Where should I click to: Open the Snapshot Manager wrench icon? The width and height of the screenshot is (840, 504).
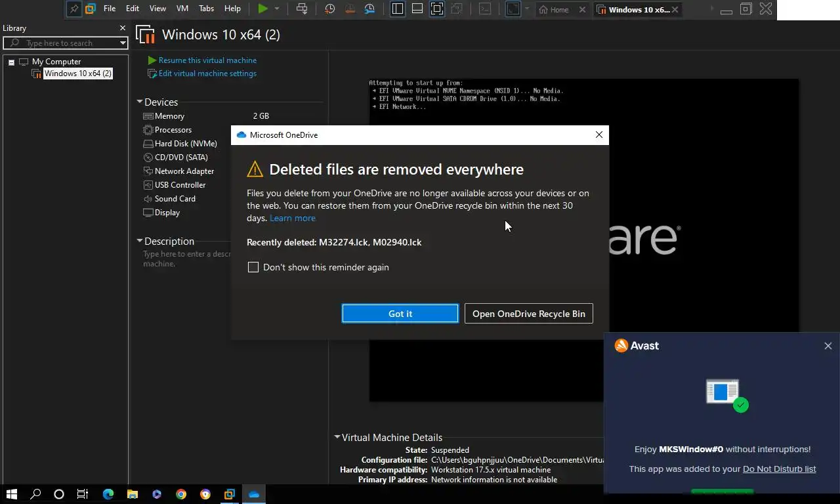(369, 9)
